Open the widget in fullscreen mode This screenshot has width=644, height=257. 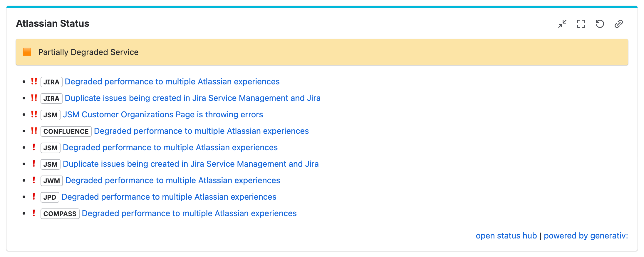click(x=581, y=24)
